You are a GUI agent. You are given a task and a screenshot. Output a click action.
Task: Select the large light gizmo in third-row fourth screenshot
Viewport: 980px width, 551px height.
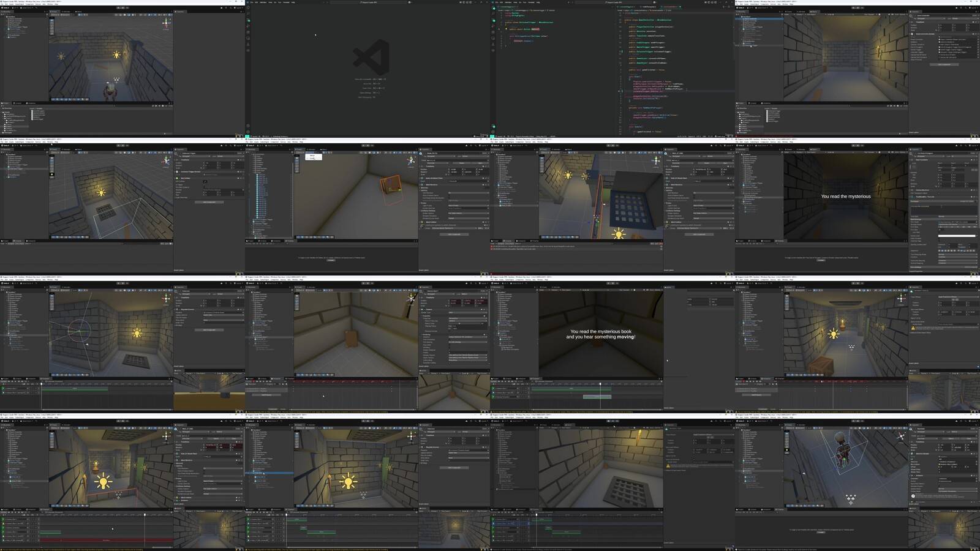pyautogui.click(x=833, y=334)
